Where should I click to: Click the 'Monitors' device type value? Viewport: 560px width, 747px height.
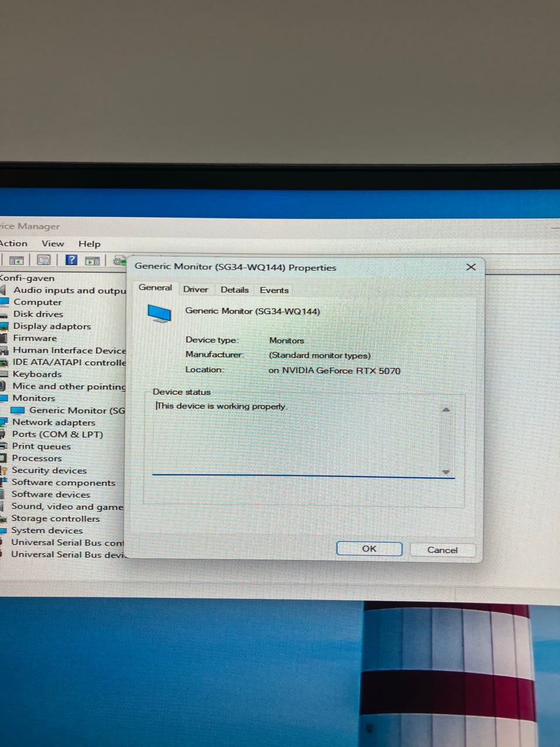[x=286, y=340]
